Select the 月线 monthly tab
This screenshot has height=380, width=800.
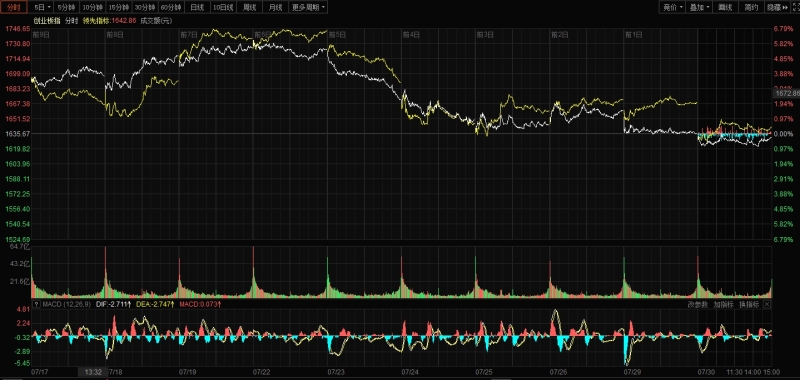(276, 7)
